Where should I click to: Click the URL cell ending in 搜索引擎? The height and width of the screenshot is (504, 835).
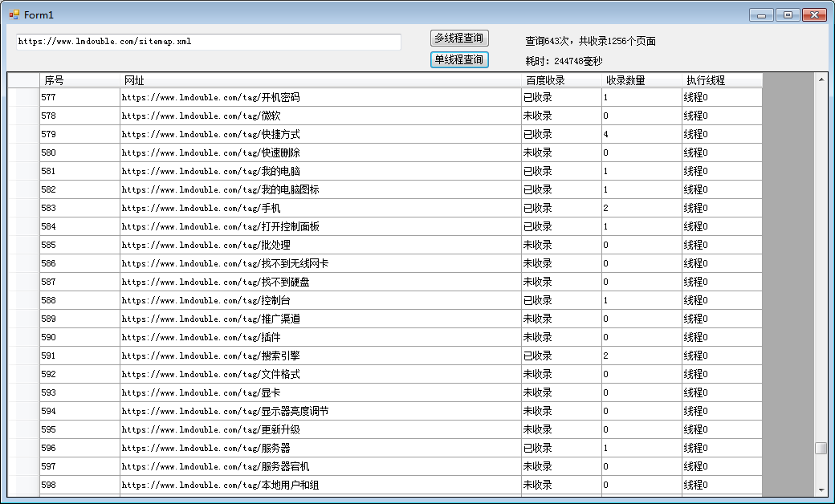pyautogui.click(x=320, y=356)
